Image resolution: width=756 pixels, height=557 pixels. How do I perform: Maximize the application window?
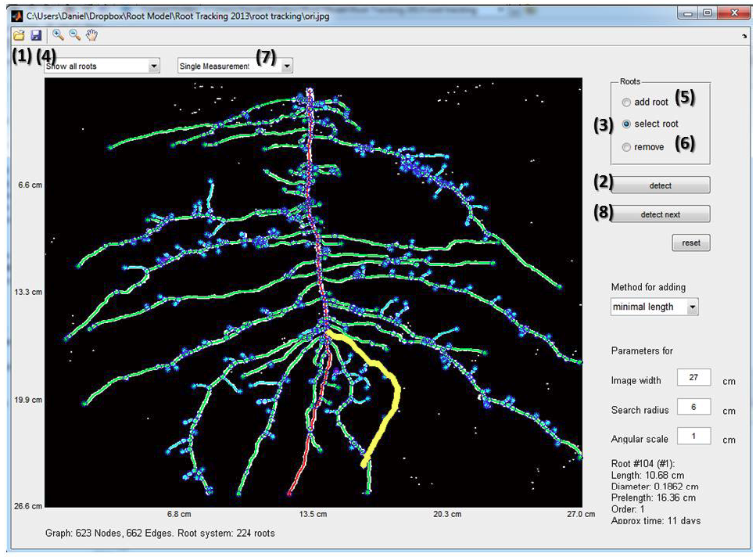[x=708, y=13]
